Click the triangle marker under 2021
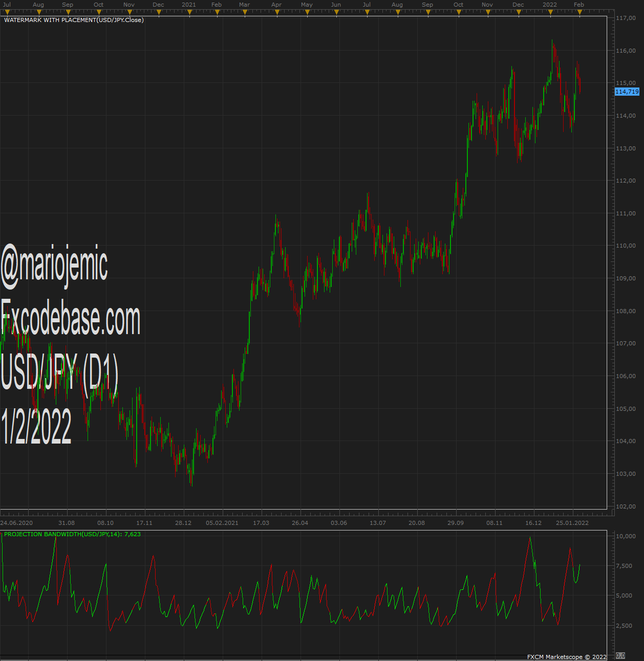Screen dimensions: 644x661 [189, 13]
